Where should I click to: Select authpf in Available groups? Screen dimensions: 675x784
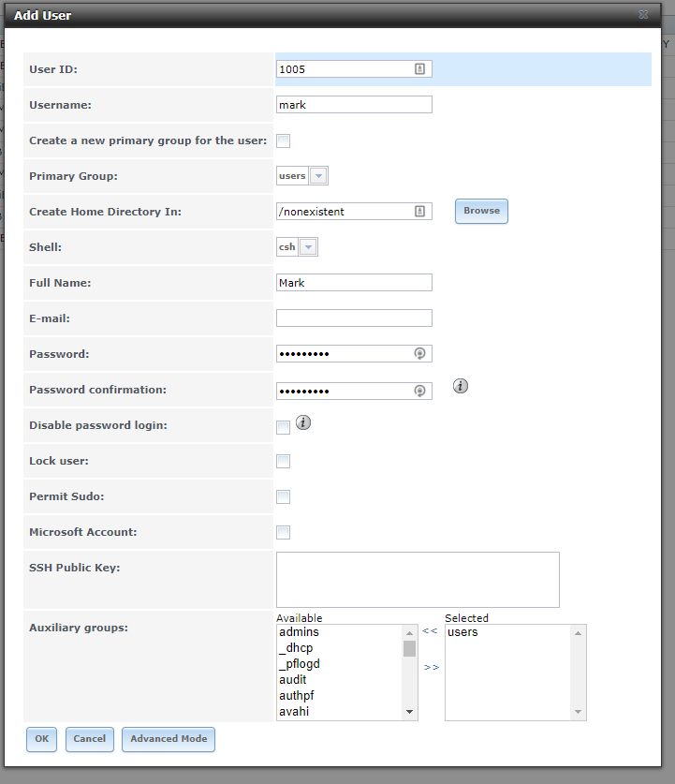(x=340, y=696)
